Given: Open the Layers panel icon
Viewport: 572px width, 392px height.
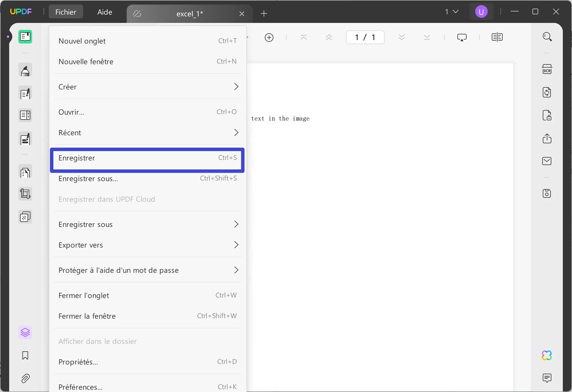Looking at the screenshot, I should (25, 332).
